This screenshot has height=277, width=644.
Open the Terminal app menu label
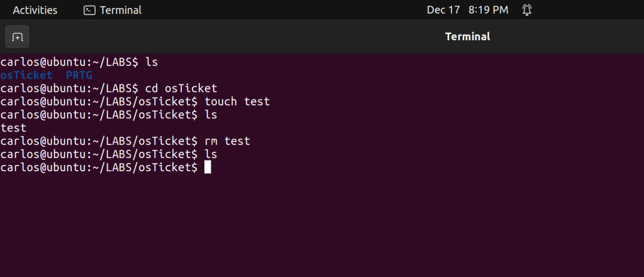tap(120, 10)
